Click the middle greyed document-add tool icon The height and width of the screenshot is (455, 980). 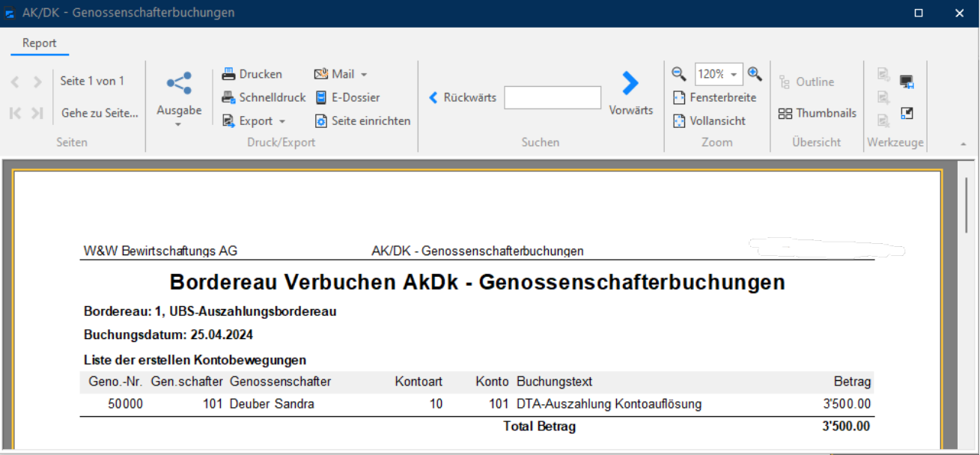click(x=883, y=97)
